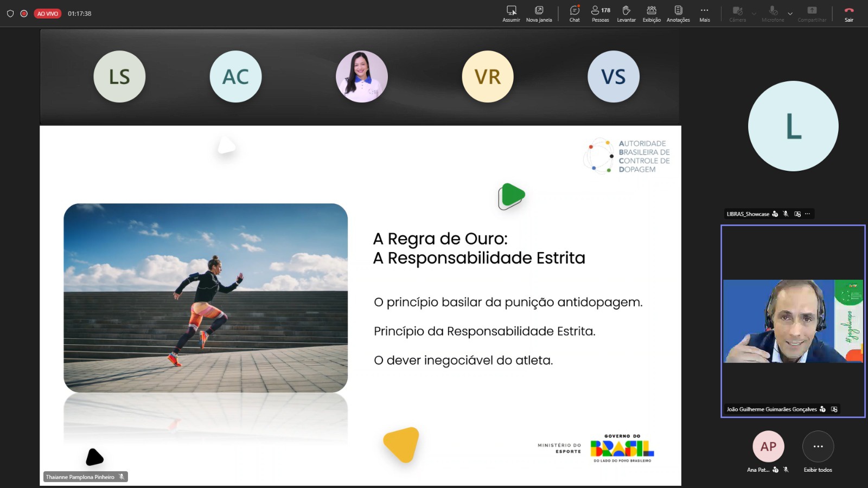Click the muted mic icon on LIBRAS_Showcase
The image size is (868, 488).
(x=786, y=214)
